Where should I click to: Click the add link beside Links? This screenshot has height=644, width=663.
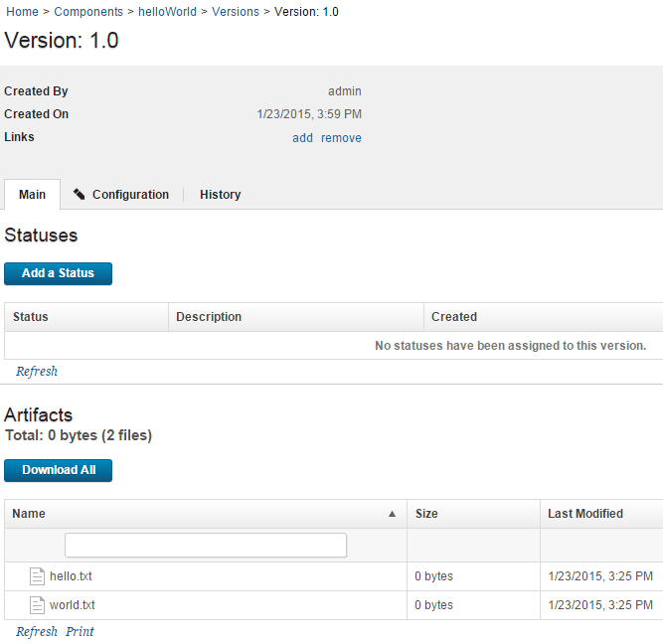point(302,138)
